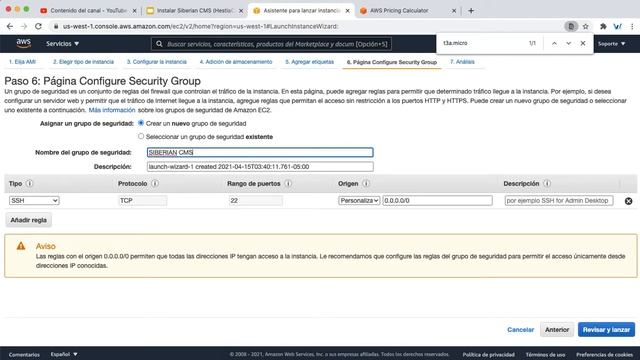Show info icon next to Protocolo column
Screen dimensions: 640x360
click(x=155, y=184)
